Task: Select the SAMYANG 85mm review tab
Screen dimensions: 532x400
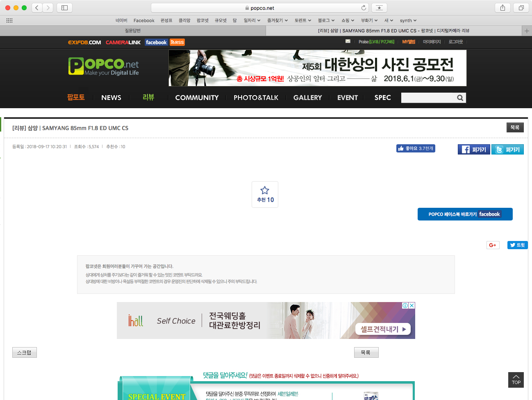Action: (394, 31)
